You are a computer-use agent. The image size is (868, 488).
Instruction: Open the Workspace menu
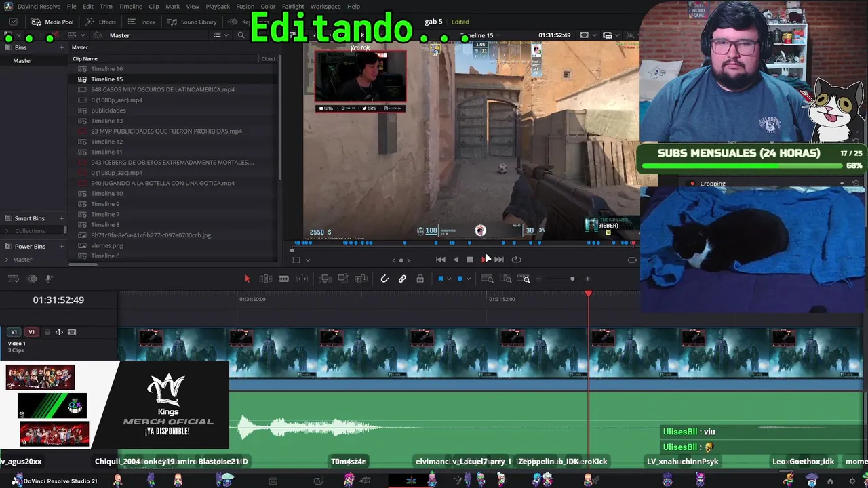(325, 6)
